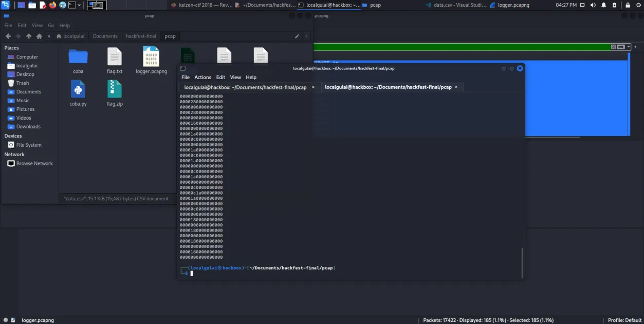644x324 pixels.
Task: Apply the Wireshark display filter arrow
Action: (621, 47)
